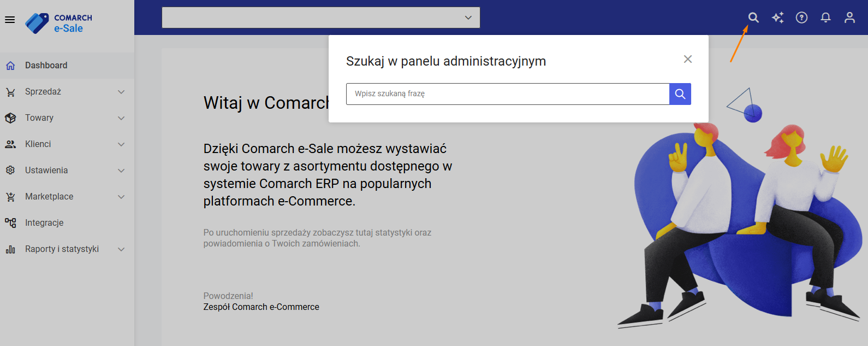Image resolution: width=868 pixels, height=346 pixels.
Task: Click the Raporty i statystyki chart icon
Action: pyautogui.click(x=10, y=249)
